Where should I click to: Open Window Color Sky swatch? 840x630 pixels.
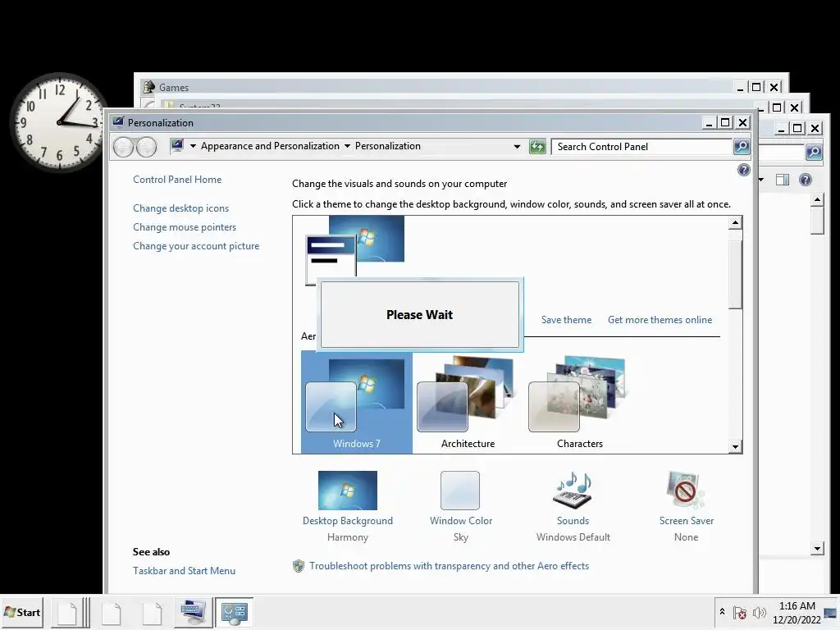pos(460,491)
